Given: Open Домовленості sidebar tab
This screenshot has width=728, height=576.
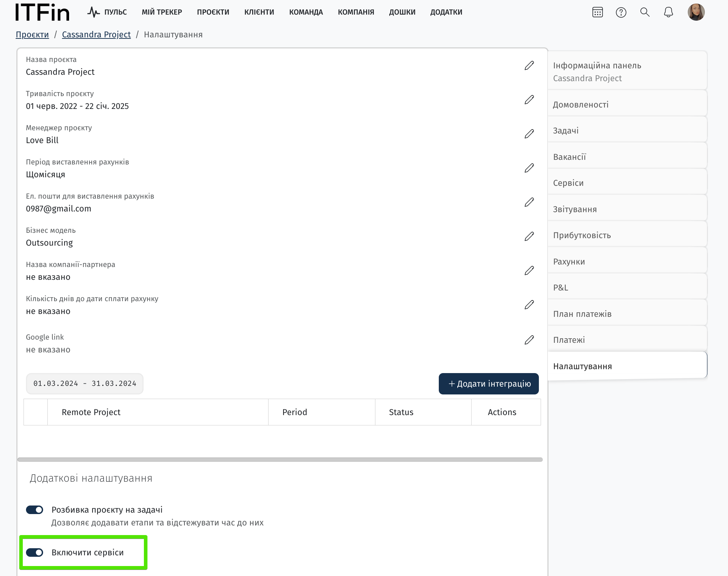Looking at the screenshot, I should (x=627, y=103).
